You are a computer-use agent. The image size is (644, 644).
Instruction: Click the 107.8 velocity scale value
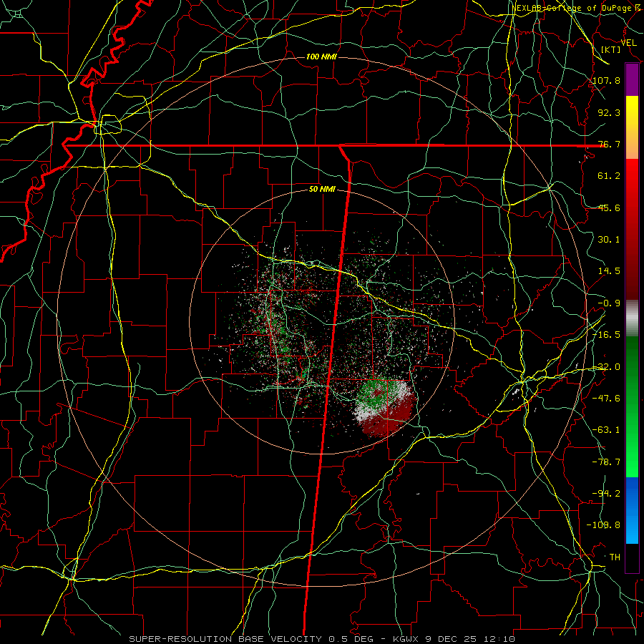[x=607, y=80]
